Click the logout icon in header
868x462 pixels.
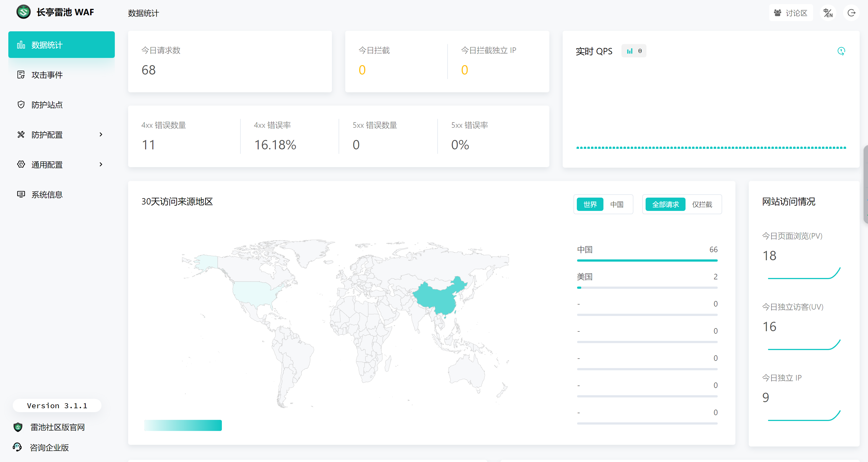point(851,13)
